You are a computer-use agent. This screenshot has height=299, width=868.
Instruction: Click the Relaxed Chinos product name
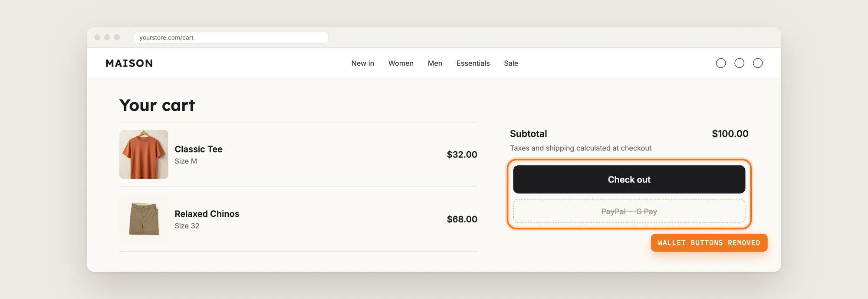coord(207,214)
